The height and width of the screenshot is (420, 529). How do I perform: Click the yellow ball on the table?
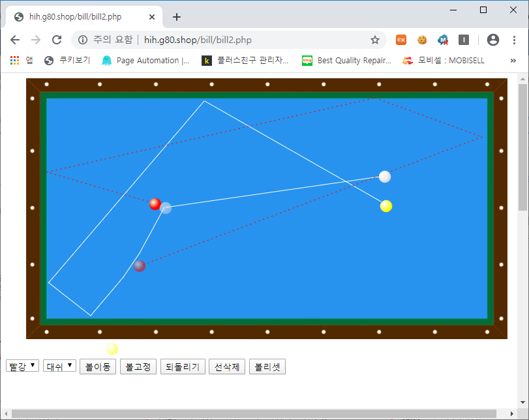[x=386, y=206]
